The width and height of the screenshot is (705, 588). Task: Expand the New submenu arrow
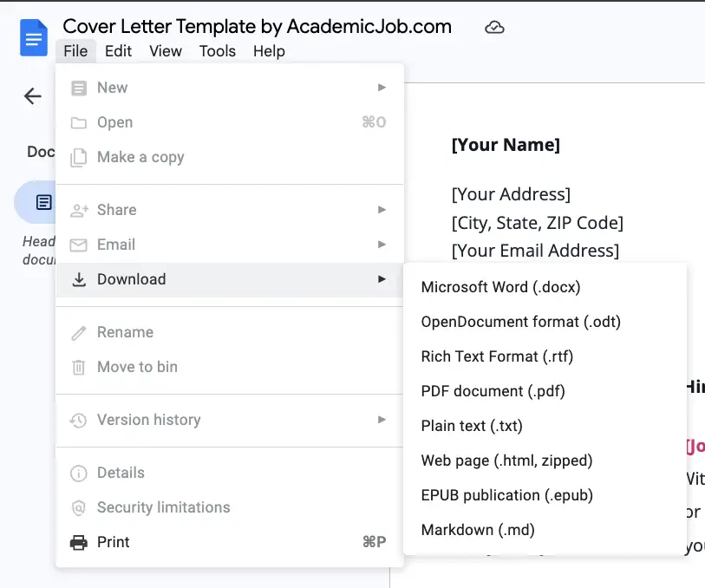coord(382,88)
